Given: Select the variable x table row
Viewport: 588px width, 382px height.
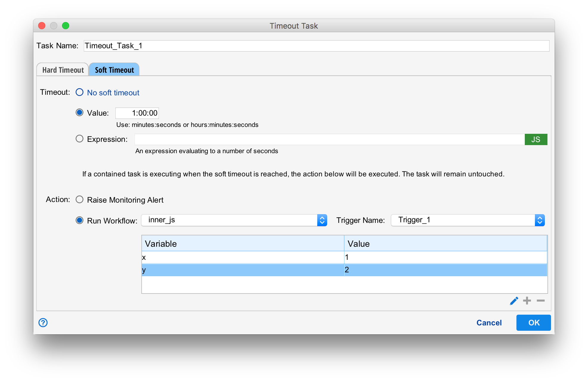Looking at the screenshot, I should click(243, 257).
